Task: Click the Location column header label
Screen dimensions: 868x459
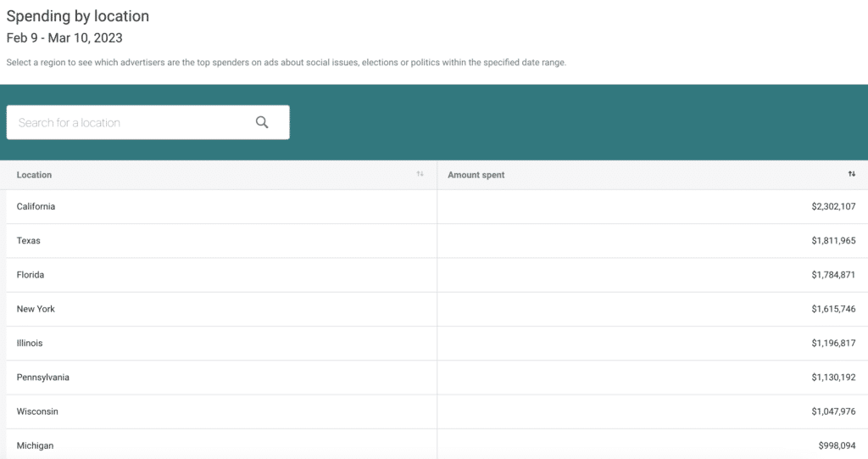Action: 34,175
